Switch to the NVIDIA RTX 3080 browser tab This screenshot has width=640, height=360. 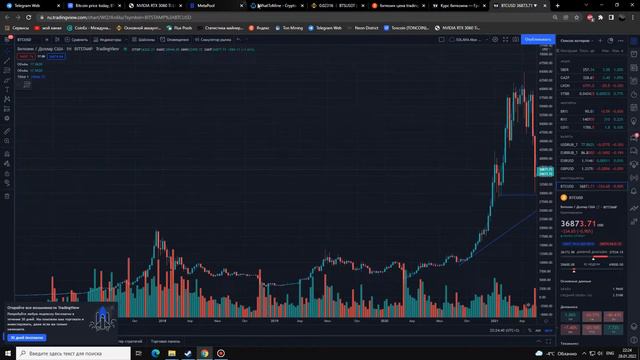155,6
